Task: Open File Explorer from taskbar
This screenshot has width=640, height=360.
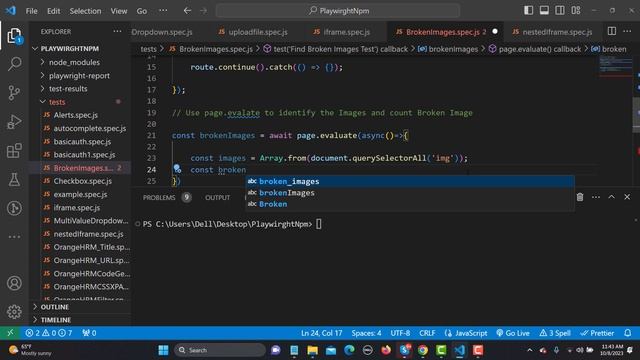Action: [x=313, y=350]
